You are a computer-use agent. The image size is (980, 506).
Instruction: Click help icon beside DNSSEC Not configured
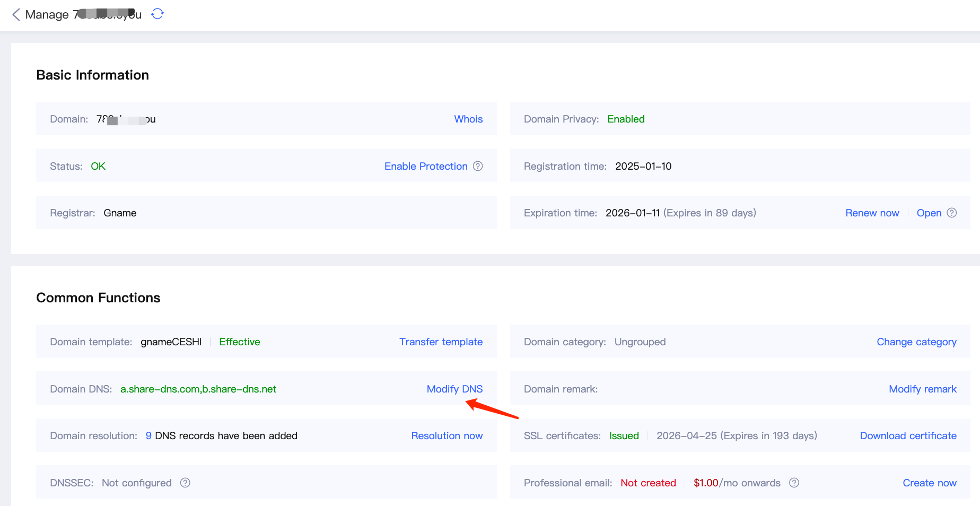point(185,483)
